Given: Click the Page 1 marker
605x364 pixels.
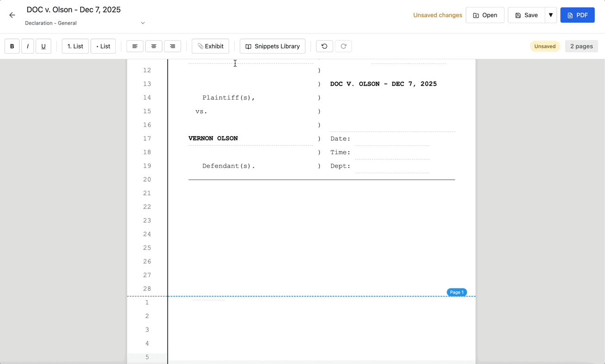Looking at the screenshot, I should 457,292.
